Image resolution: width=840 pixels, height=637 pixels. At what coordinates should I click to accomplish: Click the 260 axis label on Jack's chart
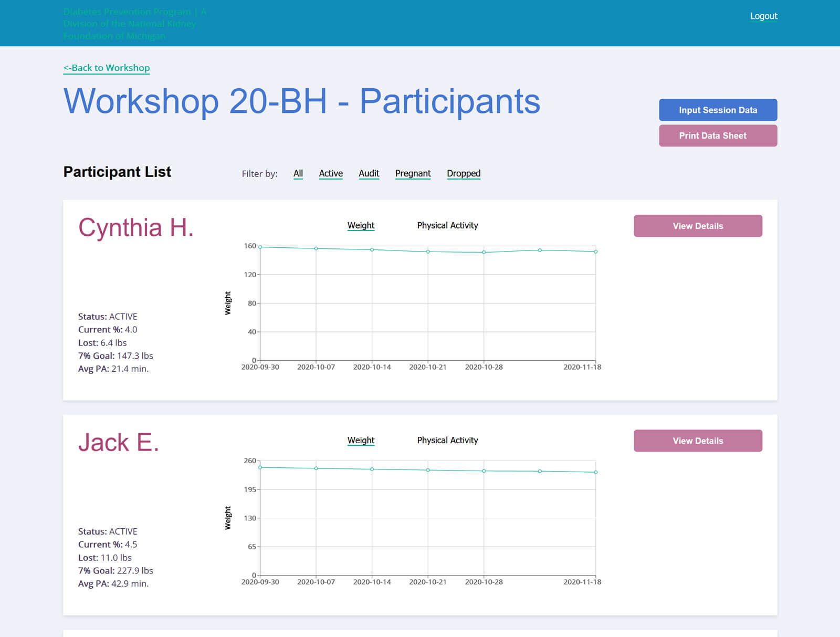point(250,461)
